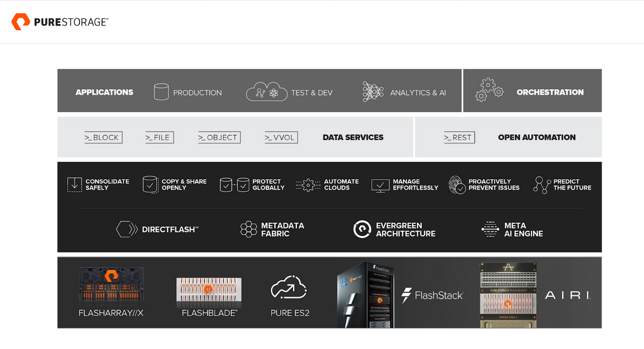Click the AIRI hardware stack image
Image resolution: width=644 pixels, height=349 pixels.
click(x=508, y=295)
